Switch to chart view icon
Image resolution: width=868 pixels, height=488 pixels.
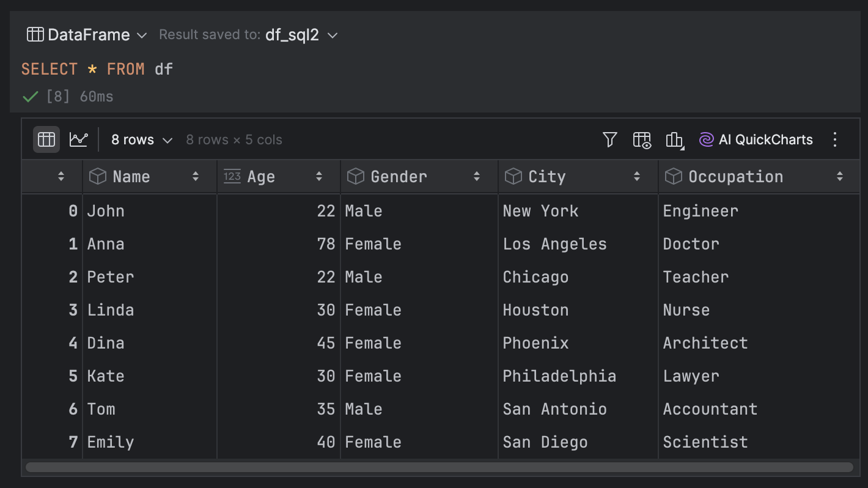point(78,139)
